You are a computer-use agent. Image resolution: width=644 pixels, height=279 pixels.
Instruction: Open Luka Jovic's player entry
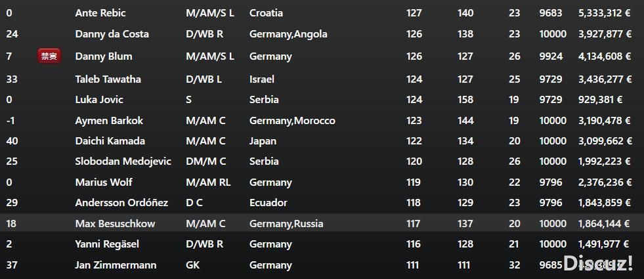tap(99, 99)
